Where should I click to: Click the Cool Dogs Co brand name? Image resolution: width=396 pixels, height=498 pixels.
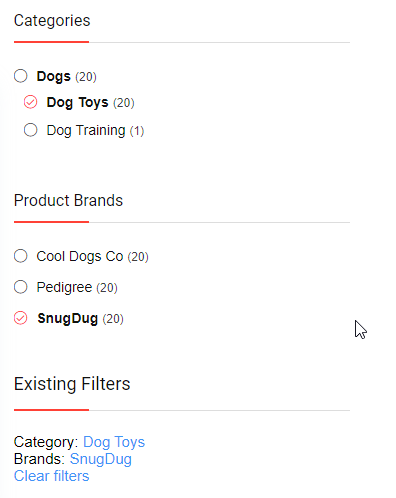80,257
